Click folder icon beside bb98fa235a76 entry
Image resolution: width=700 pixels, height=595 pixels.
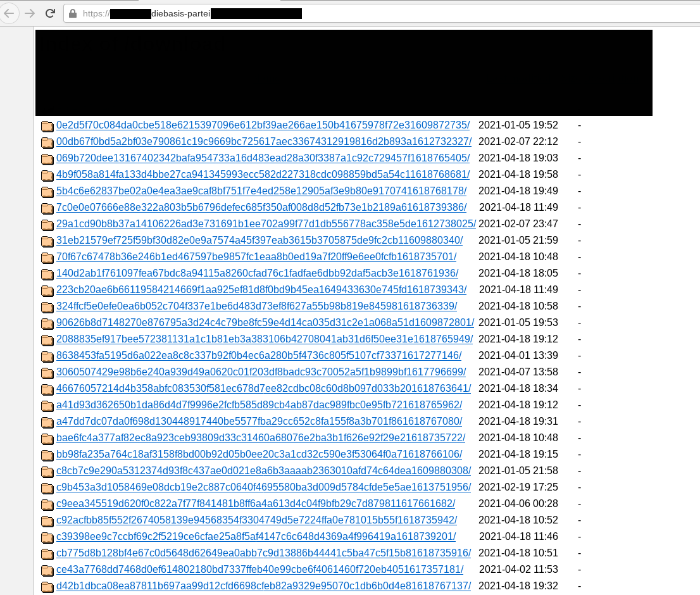coord(47,455)
